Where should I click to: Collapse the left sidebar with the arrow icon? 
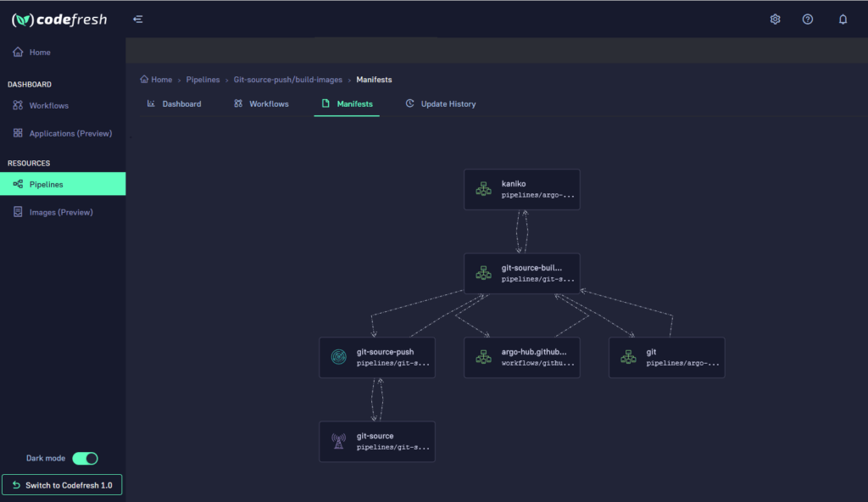[x=138, y=18]
